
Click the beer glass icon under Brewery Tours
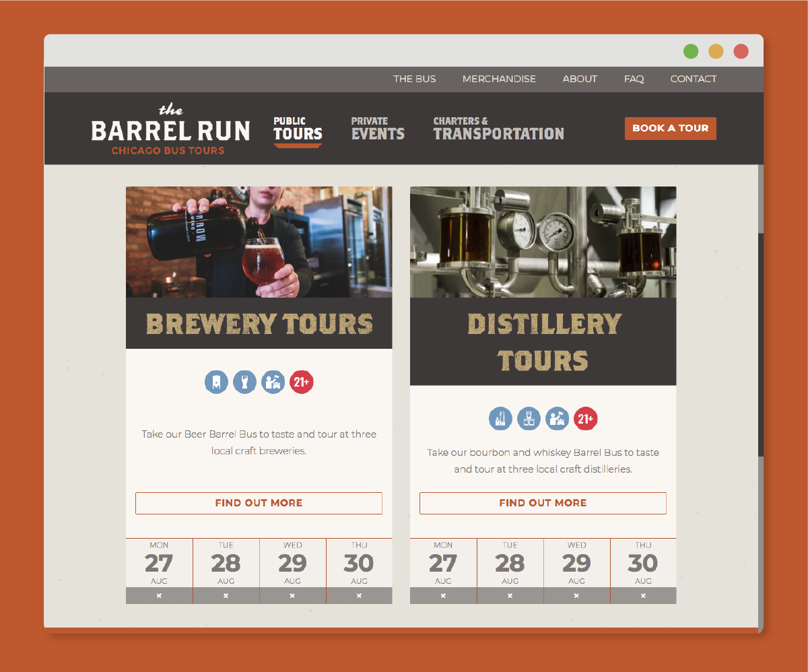[244, 382]
